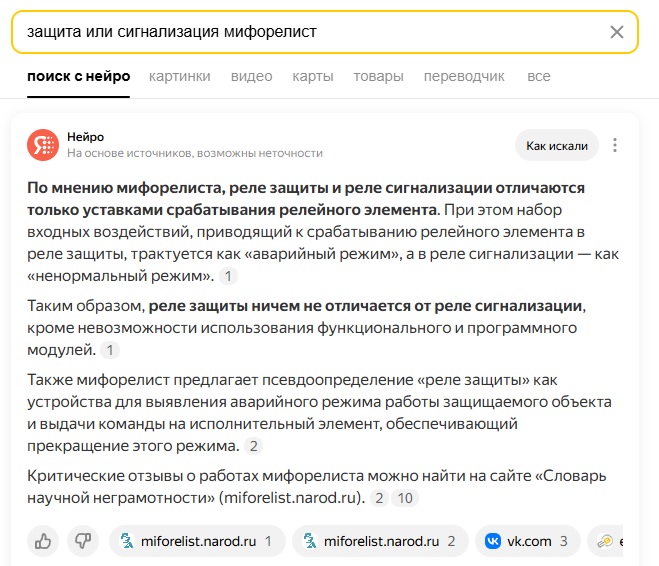Click citation 10 after miforelist.narod.ru
The image size is (659, 566).
tap(405, 498)
